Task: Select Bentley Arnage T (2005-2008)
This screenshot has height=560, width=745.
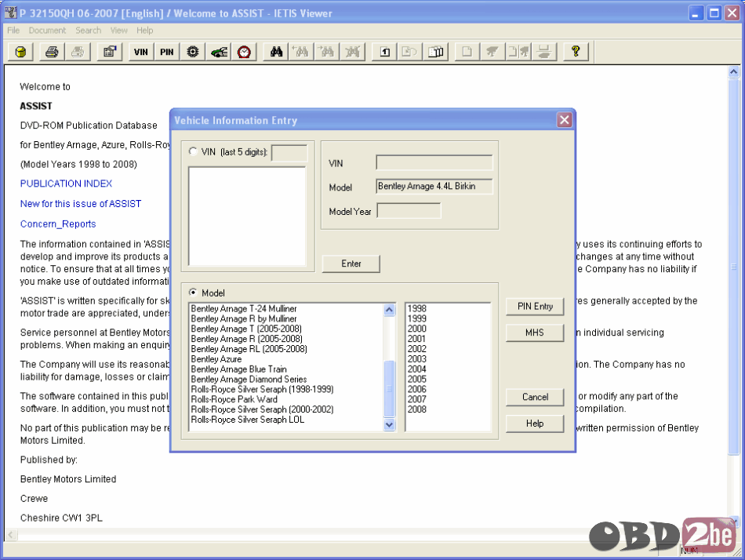Action: pyautogui.click(x=246, y=329)
